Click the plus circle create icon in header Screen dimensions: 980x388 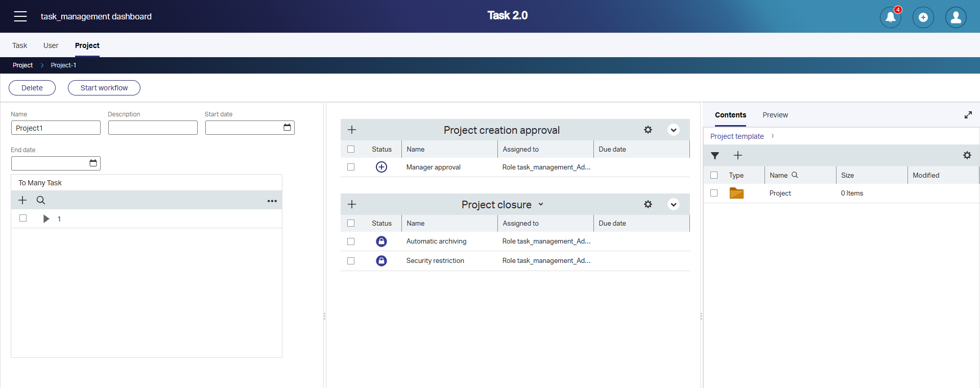click(x=923, y=17)
